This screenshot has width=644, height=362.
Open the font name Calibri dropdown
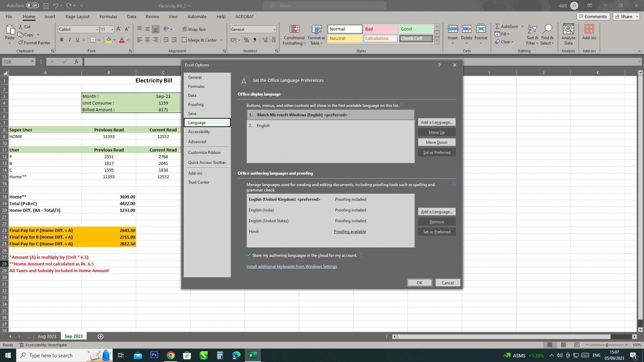[97, 29]
